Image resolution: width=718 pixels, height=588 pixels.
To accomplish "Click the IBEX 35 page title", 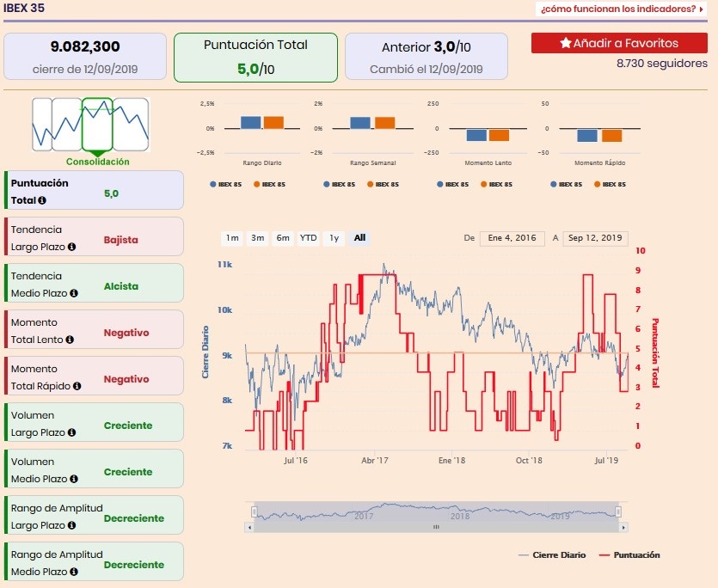I will coord(24,9).
